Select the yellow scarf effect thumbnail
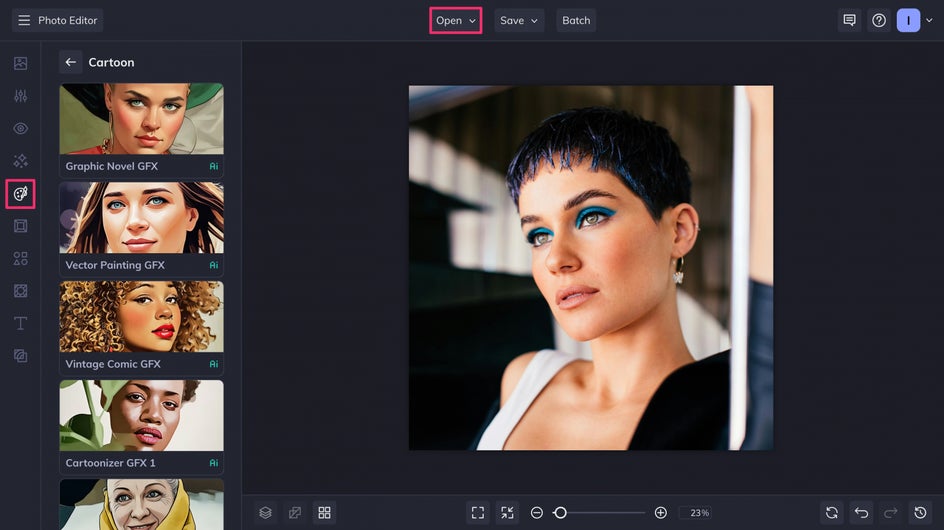The width and height of the screenshot is (944, 530). pyautogui.click(x=141, y=504)
